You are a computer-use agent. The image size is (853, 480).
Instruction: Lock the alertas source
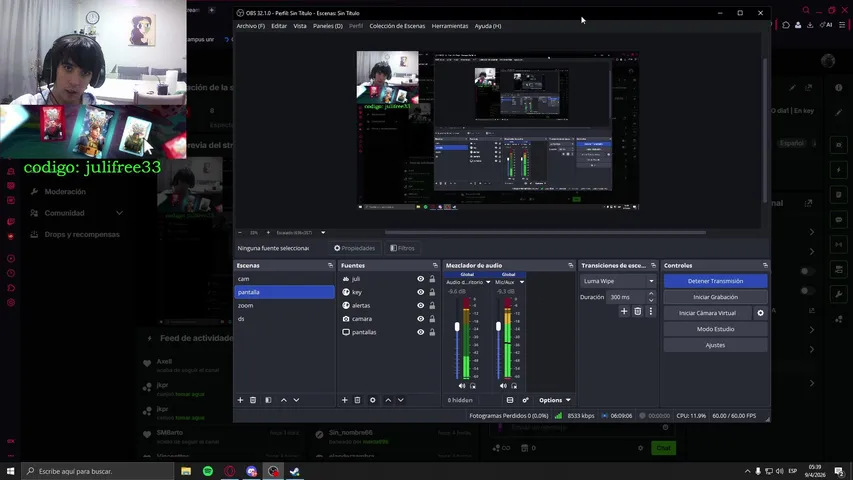click(x=432, y=305)
